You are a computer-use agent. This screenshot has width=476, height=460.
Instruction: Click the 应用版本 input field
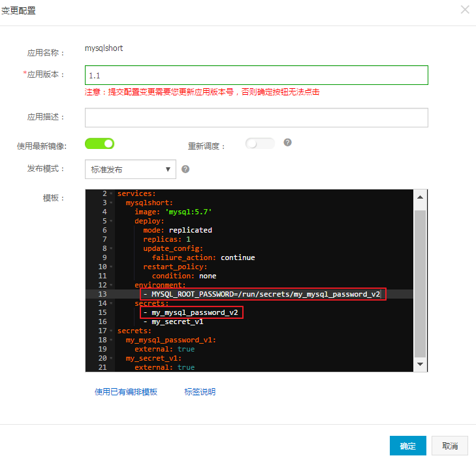(256, 75)
